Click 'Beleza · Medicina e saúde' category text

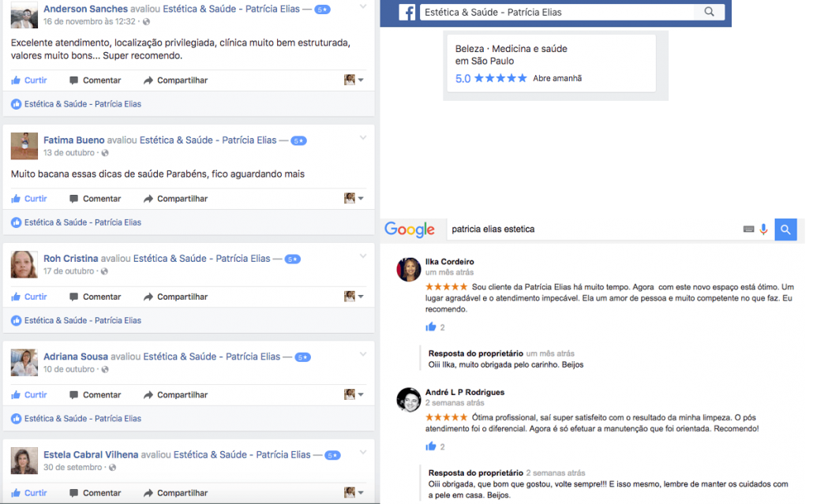click(511, 49)
